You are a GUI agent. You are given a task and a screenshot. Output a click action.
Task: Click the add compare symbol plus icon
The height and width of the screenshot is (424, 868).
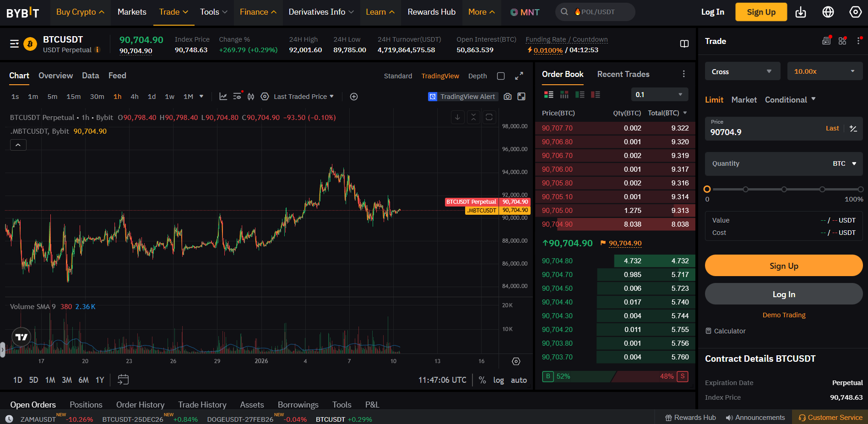pyautogui.click(x=354, y=97)
